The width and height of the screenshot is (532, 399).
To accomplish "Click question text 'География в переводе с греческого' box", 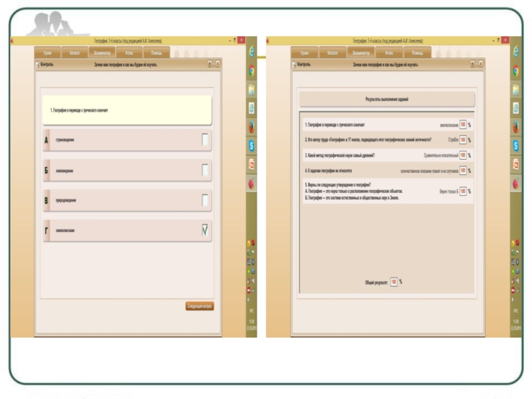I will click(127, 110).
